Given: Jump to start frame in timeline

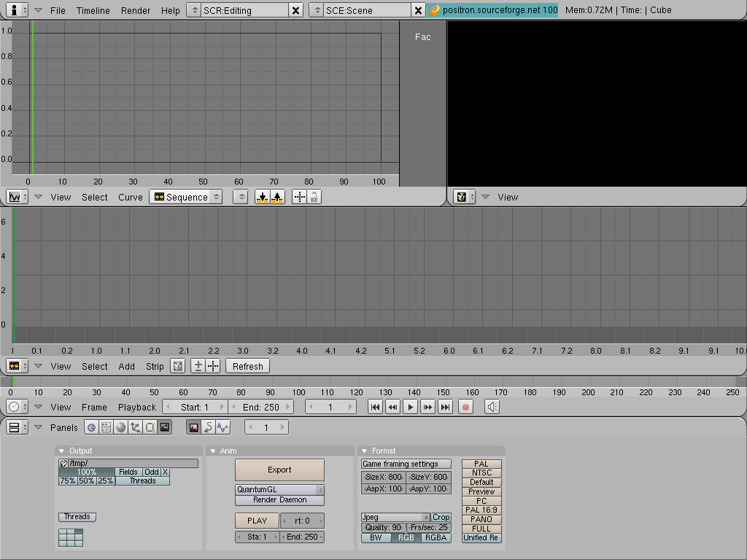Looking at the screenshot, I should click(x=376, y=407).
